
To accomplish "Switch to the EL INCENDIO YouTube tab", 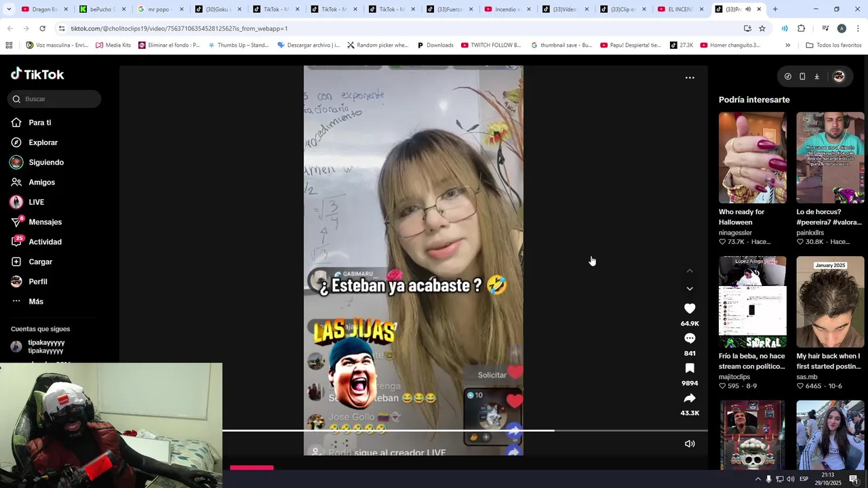I will point(679,9).
